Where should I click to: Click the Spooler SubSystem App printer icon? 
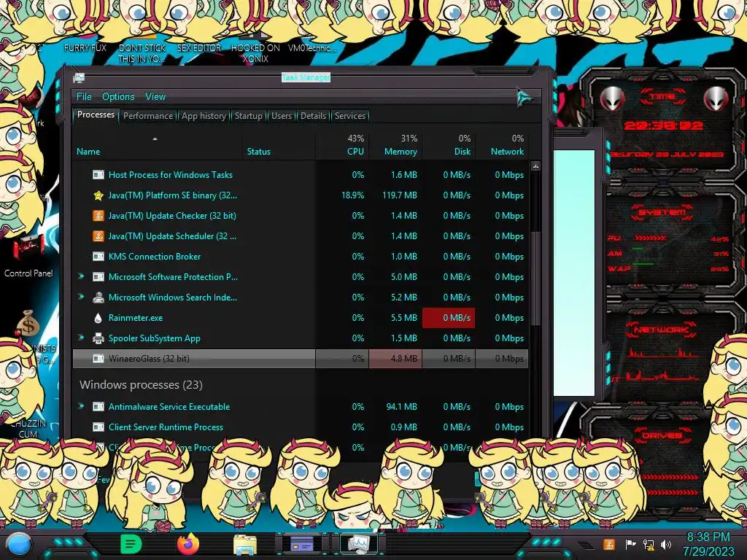click(98, 338)
